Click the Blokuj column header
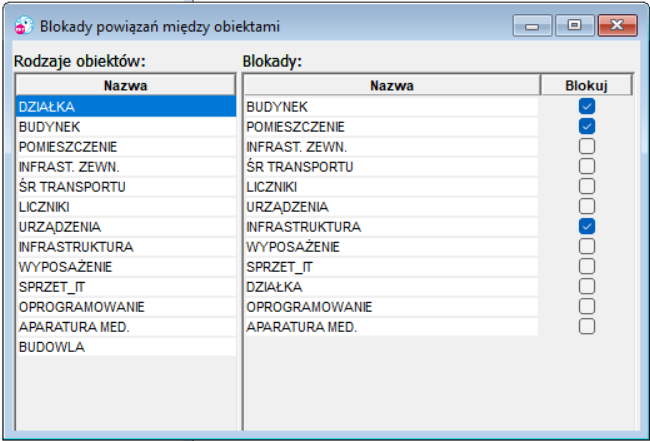This screenshot has height=441, width=650. tap(586, 85)
